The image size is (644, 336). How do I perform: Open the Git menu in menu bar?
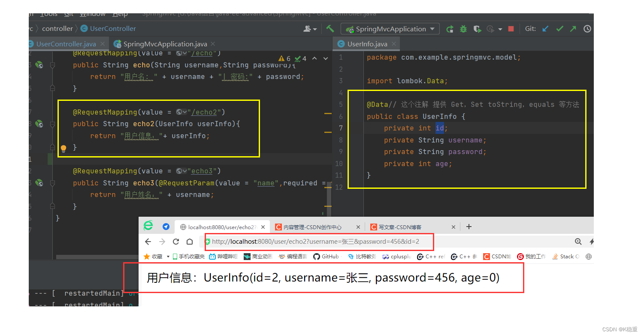(68, 14)
